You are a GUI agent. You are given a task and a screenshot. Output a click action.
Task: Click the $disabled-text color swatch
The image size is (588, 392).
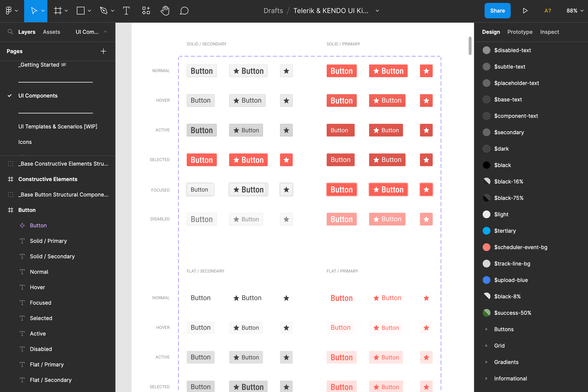coord(486,50)
